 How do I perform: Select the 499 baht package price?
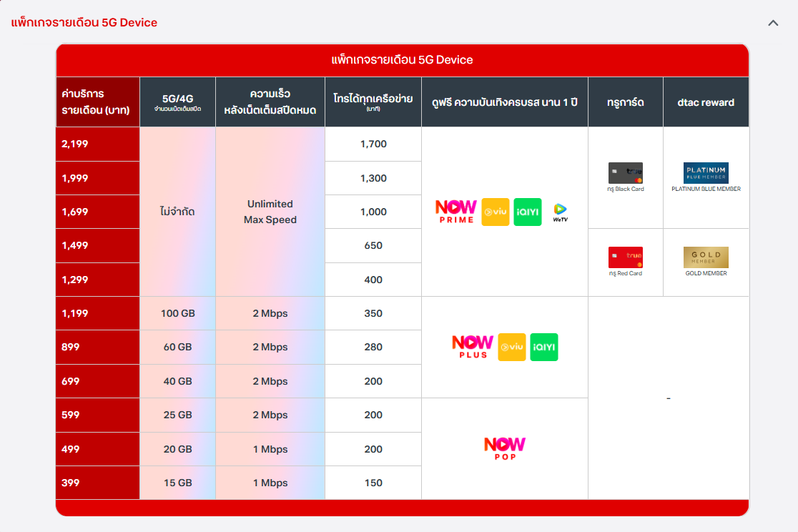(98, 449)
